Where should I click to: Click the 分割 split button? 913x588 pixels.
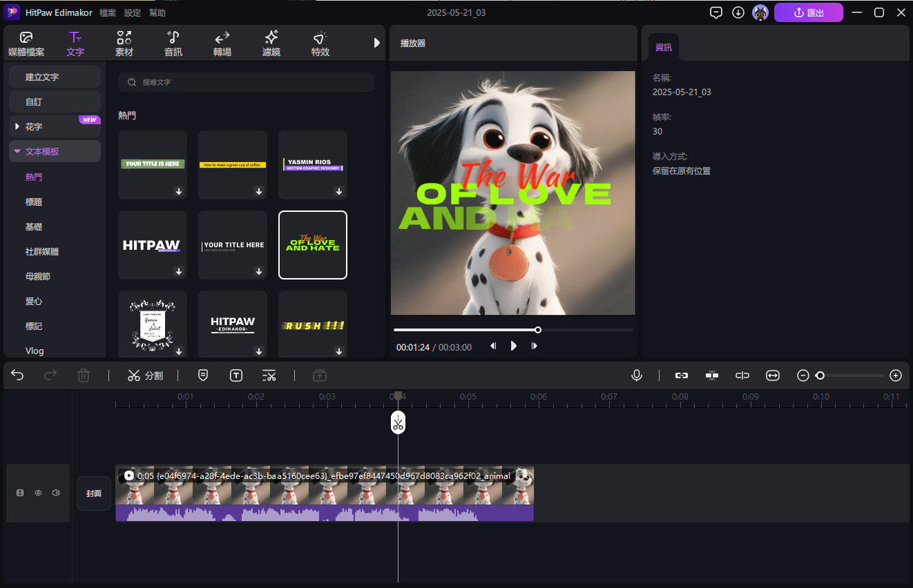click(145, 375)
